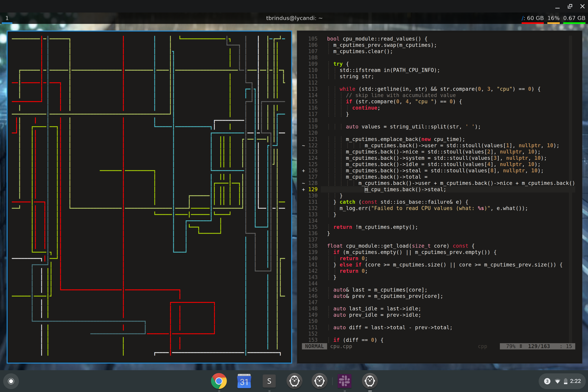Click the plus git marker at line 126

(x=303, y=170)
